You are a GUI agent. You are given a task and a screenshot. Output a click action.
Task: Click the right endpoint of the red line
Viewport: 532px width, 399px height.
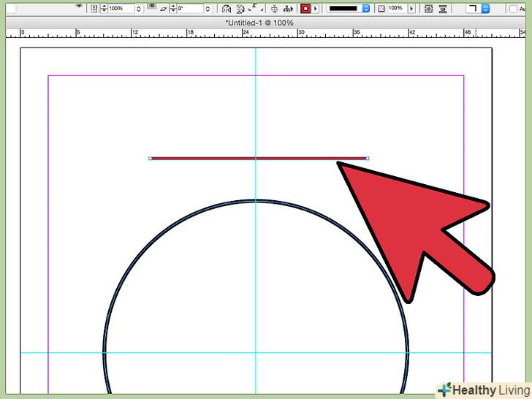coord(367,158)
